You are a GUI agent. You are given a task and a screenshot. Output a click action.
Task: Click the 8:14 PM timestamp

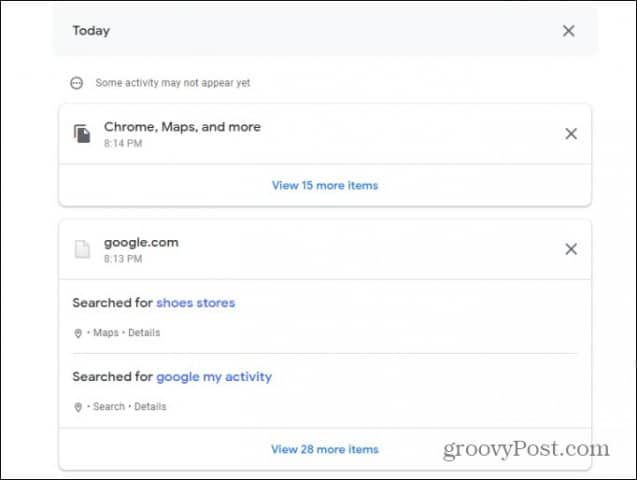pyautogui.click(x=123, y=143)
